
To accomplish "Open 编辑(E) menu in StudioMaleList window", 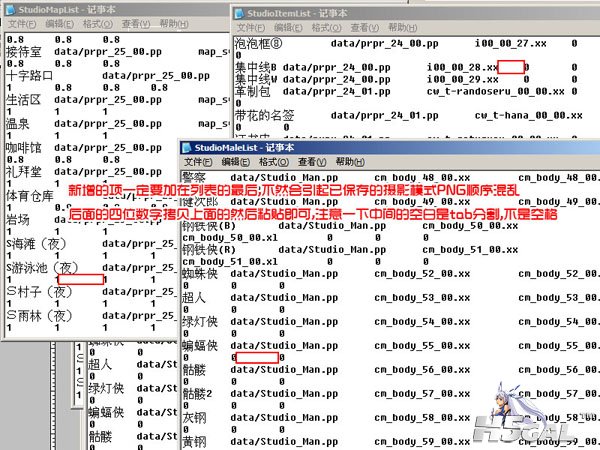I will 235,162.
